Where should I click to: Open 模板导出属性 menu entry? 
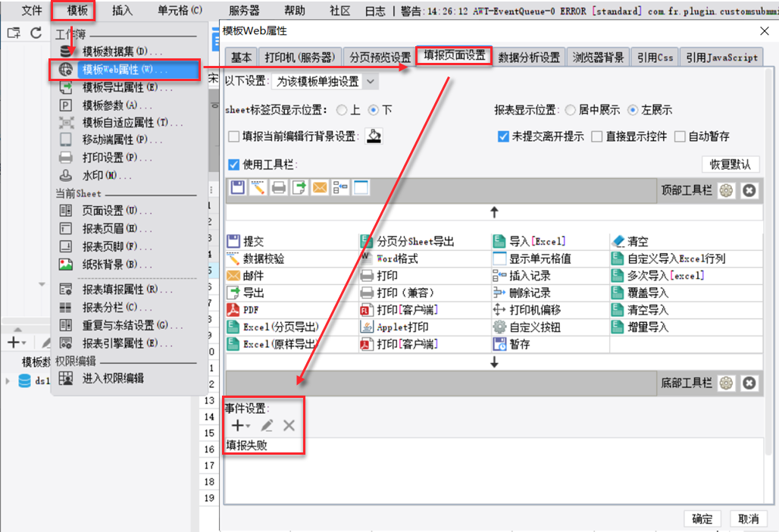pyautogui.click(x=127, y=87)
